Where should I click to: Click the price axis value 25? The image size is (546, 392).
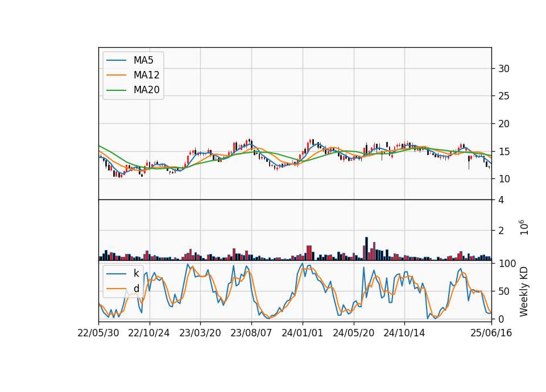click(x=504, y=96)
